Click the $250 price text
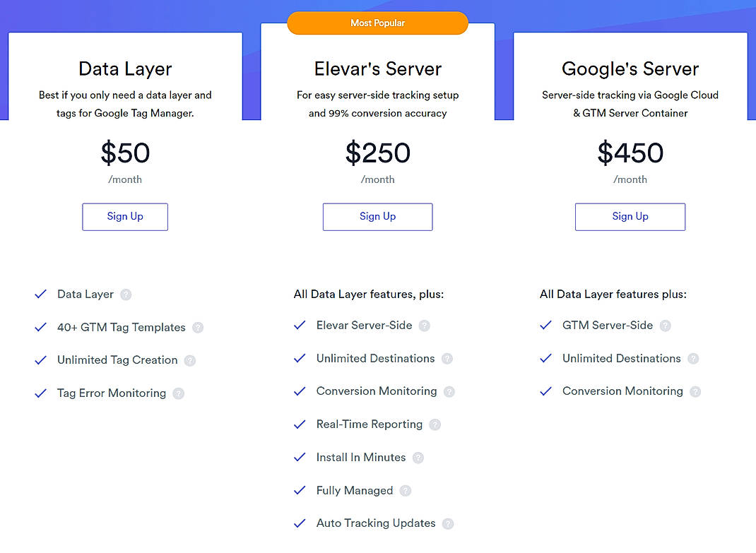 pos(377,153)
